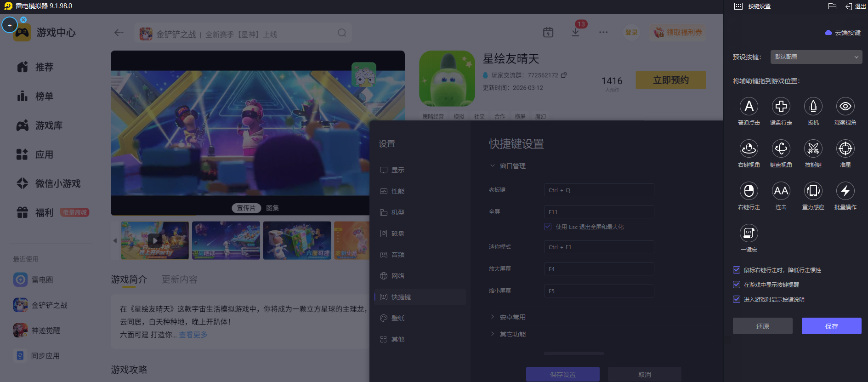The width and height of the screenshot is (868, 382).
Task: Uncheck 在游戏中显示按键提醒 option
Action: (737, 285)
